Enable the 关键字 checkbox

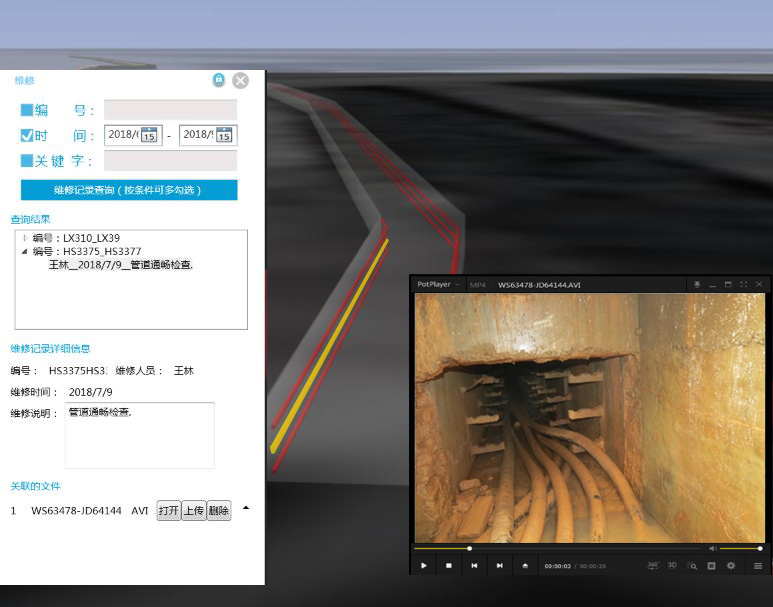[x=26, y=161]
